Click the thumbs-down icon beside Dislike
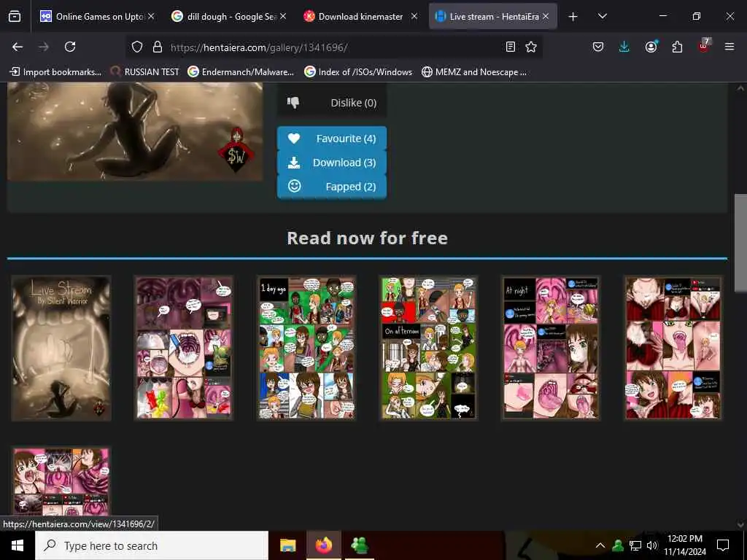 (x=293, y=102)
